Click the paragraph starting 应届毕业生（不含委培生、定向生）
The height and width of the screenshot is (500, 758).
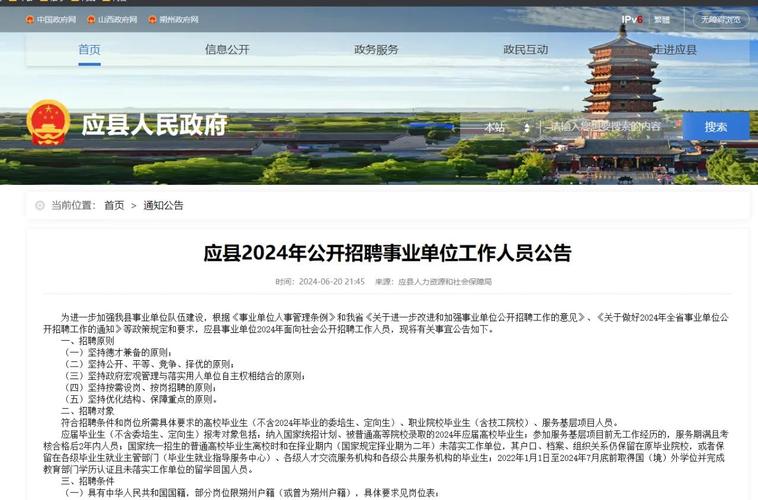coord(385,452)
